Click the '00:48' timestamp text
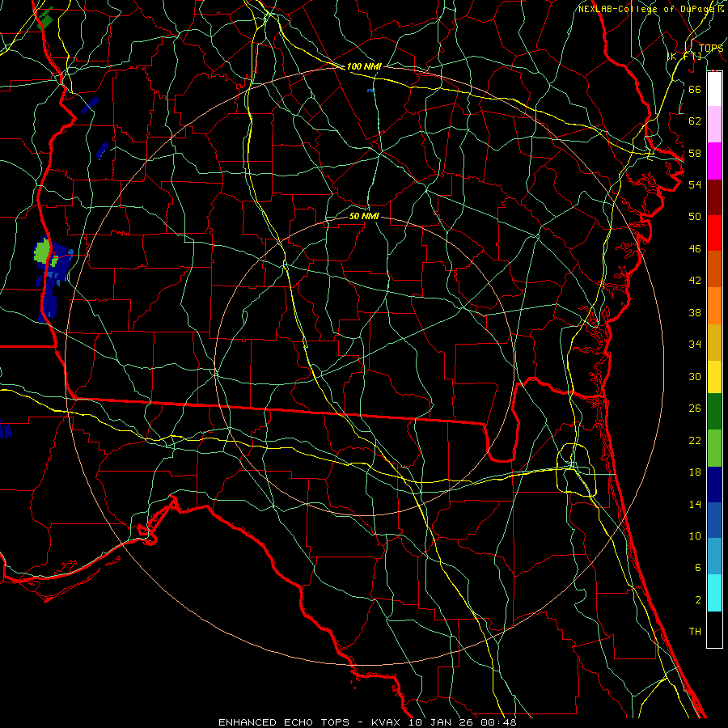728x728 pixels. point(500,722)
